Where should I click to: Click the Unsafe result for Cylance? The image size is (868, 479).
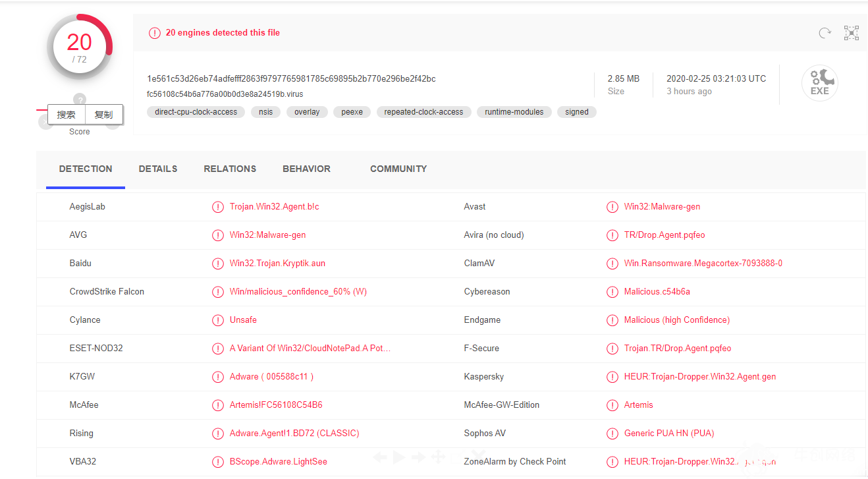tap(243, 320)
